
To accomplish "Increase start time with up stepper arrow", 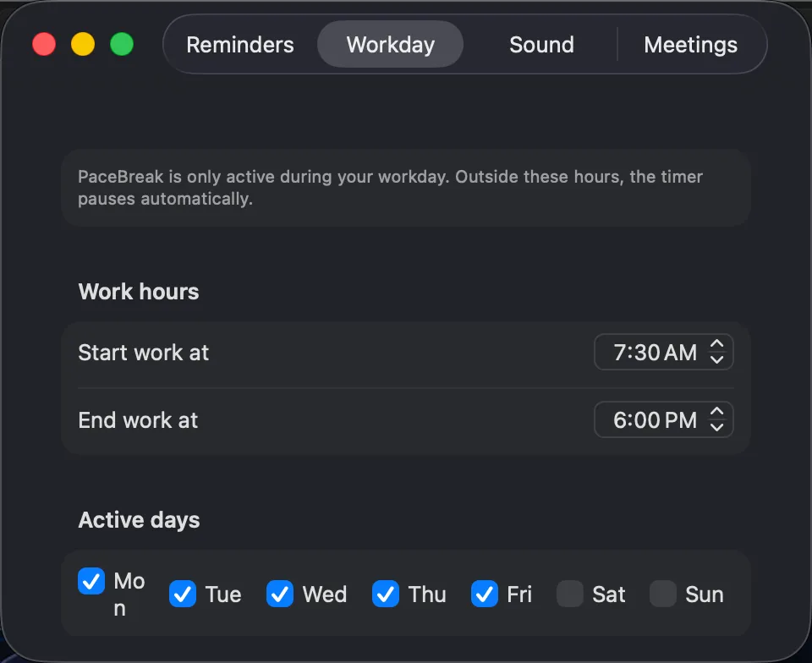I will 716,344.
